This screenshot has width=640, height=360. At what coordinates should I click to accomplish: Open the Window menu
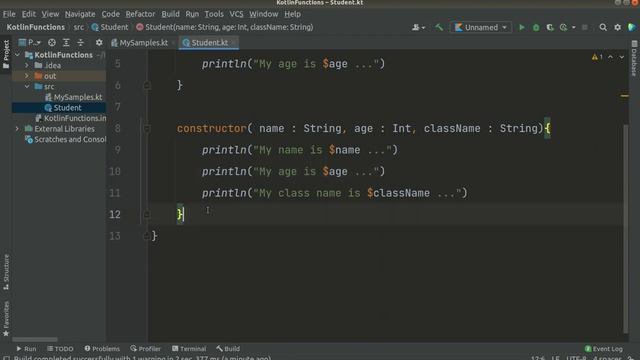tap(264, 14)
